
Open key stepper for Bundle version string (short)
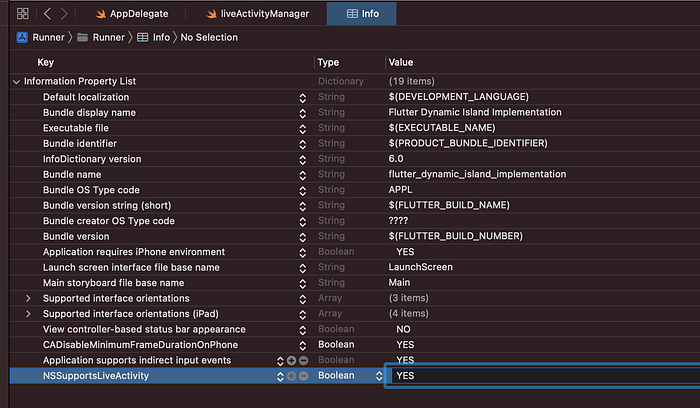point(303,206)
